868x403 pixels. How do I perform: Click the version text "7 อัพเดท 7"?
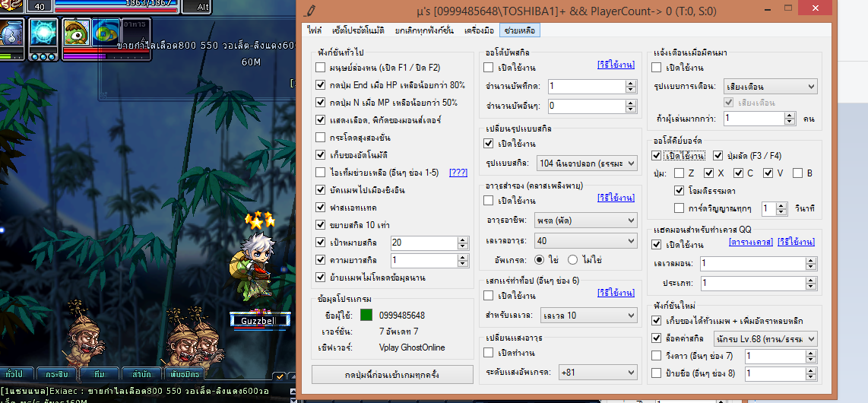click(399, 332)
